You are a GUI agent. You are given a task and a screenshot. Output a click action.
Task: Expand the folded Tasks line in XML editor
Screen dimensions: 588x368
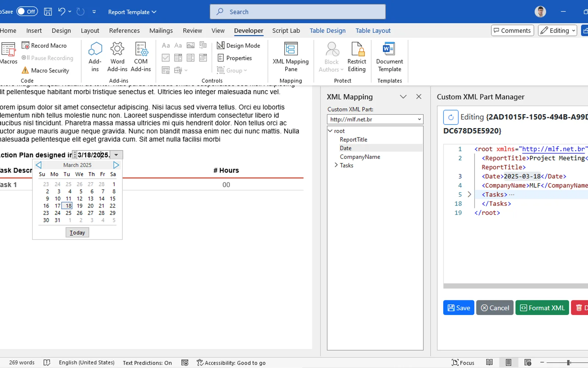[469, 194]
